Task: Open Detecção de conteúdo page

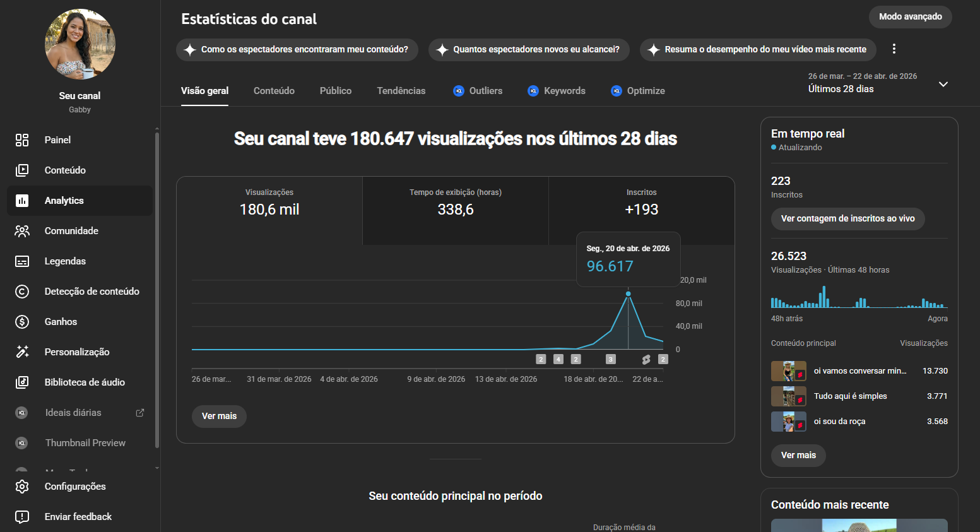Action: point(80,292)
